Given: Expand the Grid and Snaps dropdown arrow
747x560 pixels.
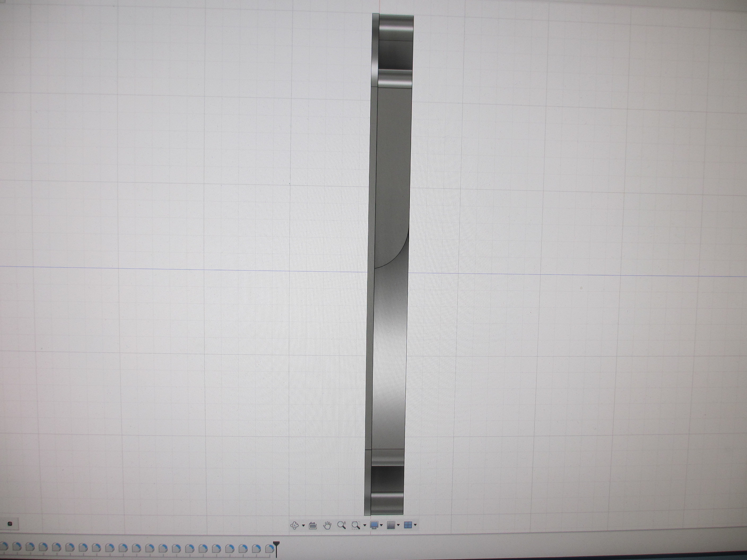Looking at the screenshot, I should coord(398,525).
